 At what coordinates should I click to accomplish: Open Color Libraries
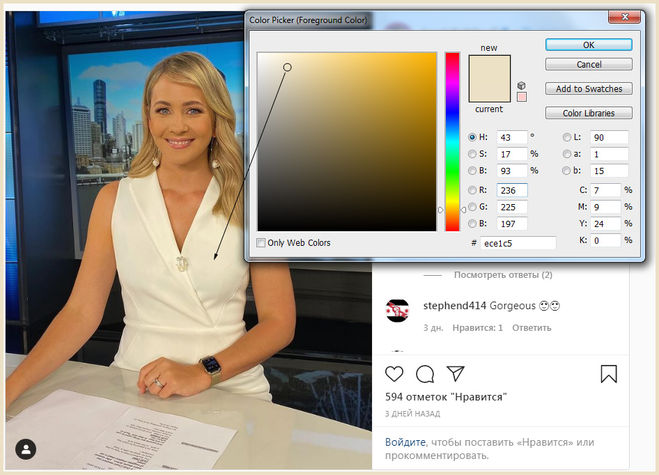pyautogui.click(x=588, y=113)
